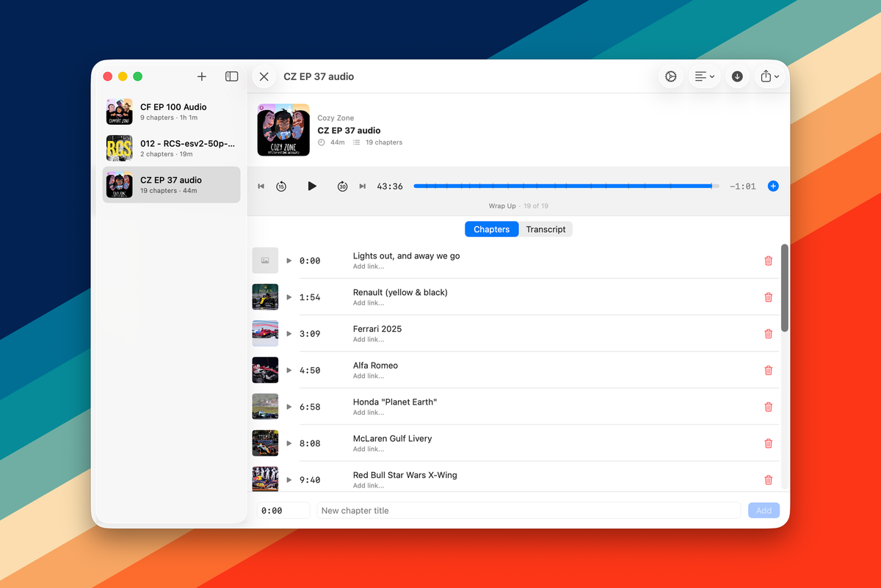This screenshot has height=588, width=881.
Task: Click the Wrap Up current chapter label
Action: (x=502, y=206)
